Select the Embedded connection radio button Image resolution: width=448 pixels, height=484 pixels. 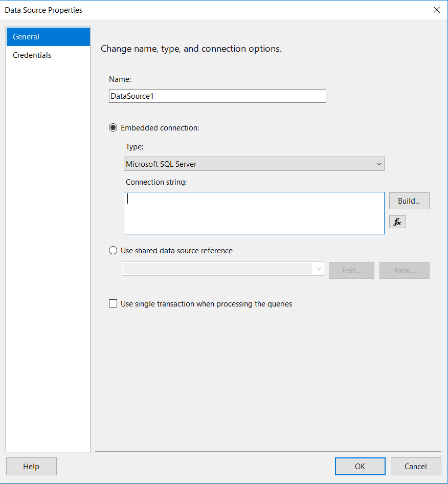click(x=113, y=128)
